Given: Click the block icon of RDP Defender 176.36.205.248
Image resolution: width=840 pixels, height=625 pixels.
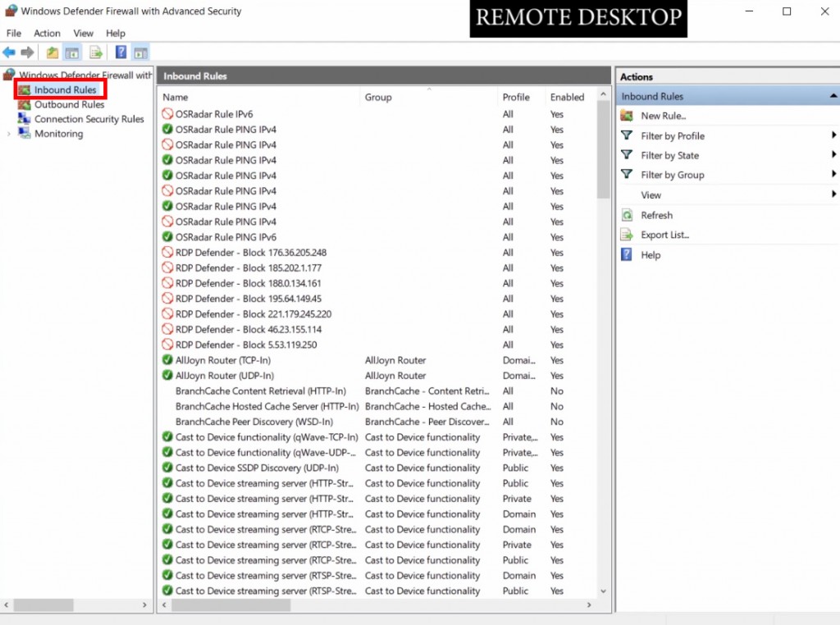Looking at the screenshot, I should [x=167, y=253].
